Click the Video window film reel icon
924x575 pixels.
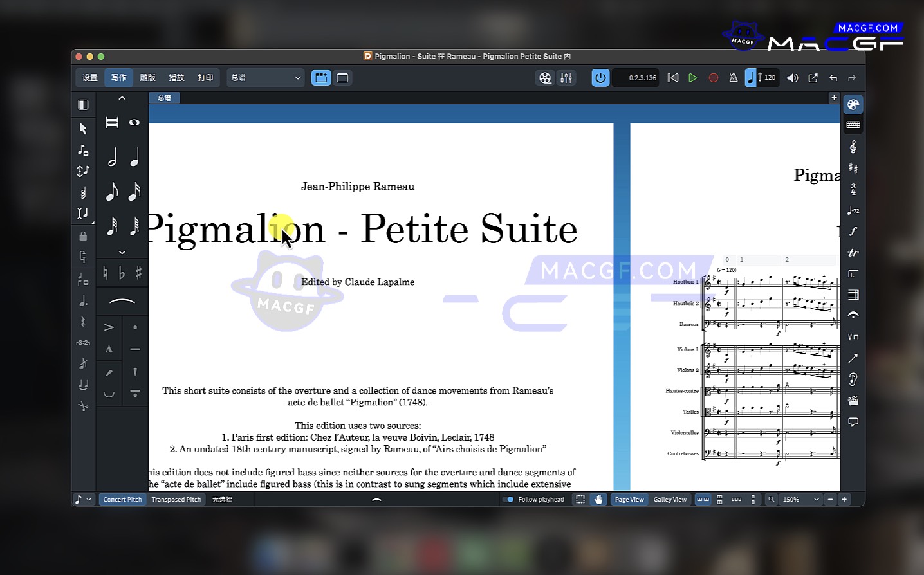click(545, 78)
